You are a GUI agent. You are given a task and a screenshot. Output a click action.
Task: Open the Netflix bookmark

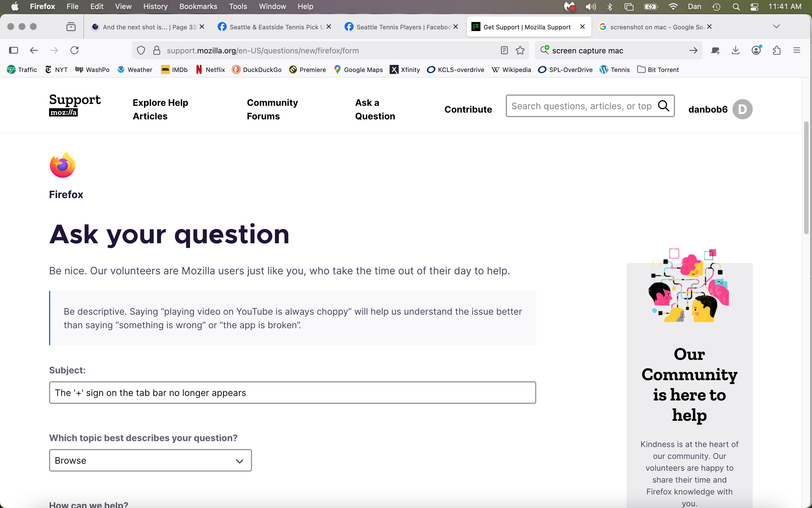(210, 69)
